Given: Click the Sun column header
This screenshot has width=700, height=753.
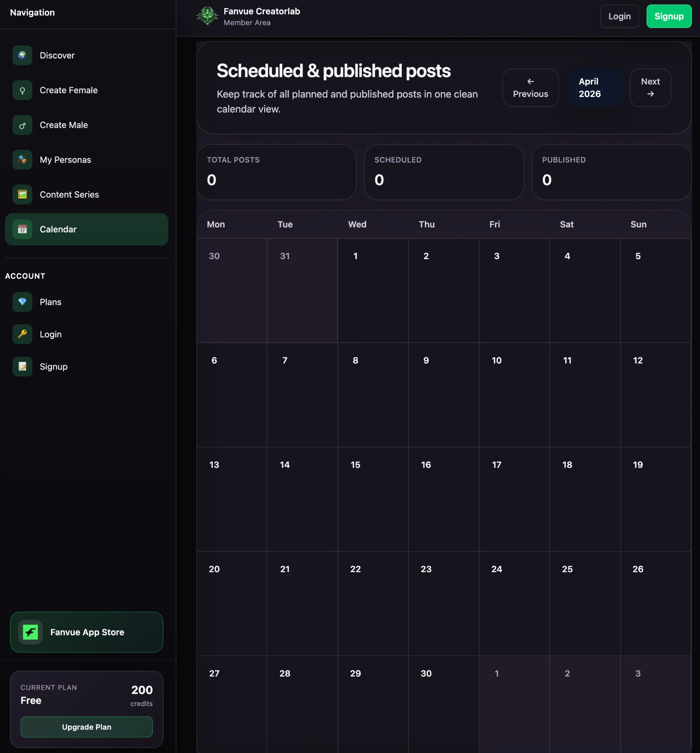Looking at the screenshot, I should click(638, 224).
